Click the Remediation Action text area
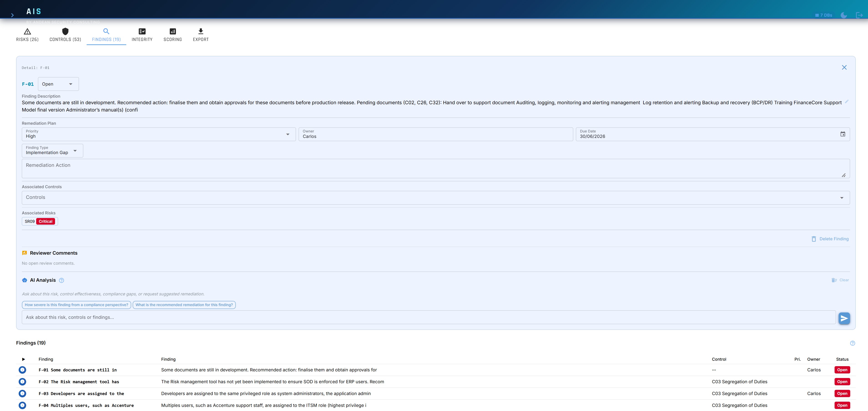This screenshot has height=411, width=868. 436,169
